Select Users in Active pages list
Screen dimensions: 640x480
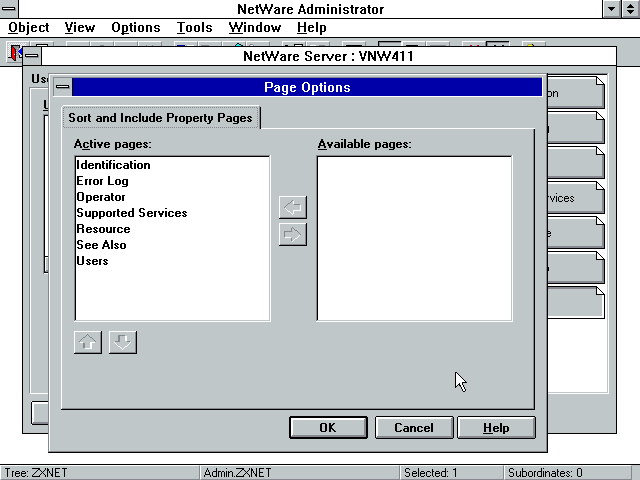point(172,261)
